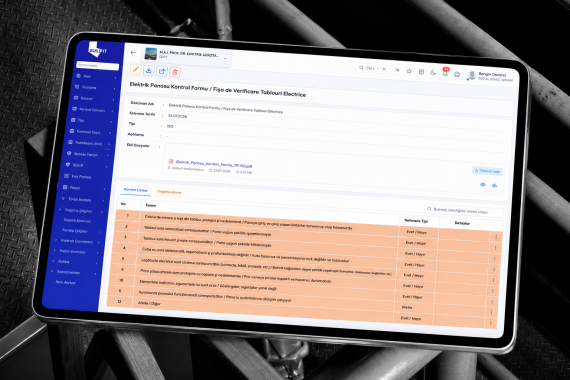Viewport: 570px width, 380px height.
Task: Click the No column header
Action: click(123, 204)
